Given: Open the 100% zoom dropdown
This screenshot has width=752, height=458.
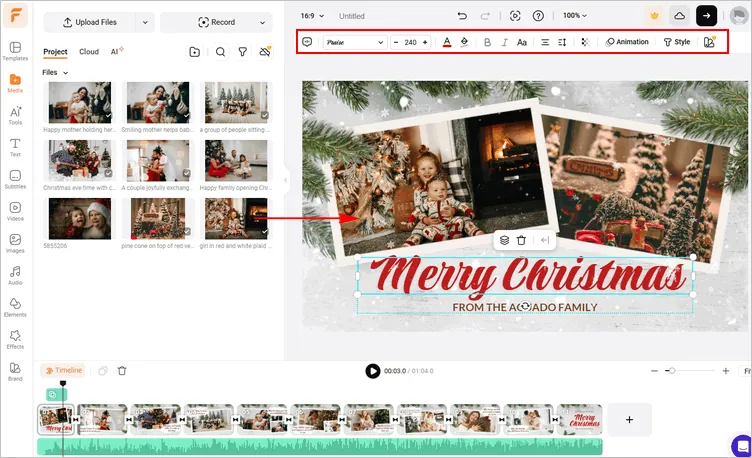Looking at the screenshot, I should (575, 16).
